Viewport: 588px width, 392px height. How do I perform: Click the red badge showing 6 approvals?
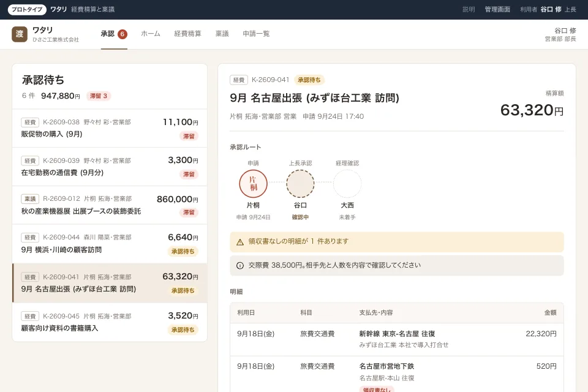[123, 34]
